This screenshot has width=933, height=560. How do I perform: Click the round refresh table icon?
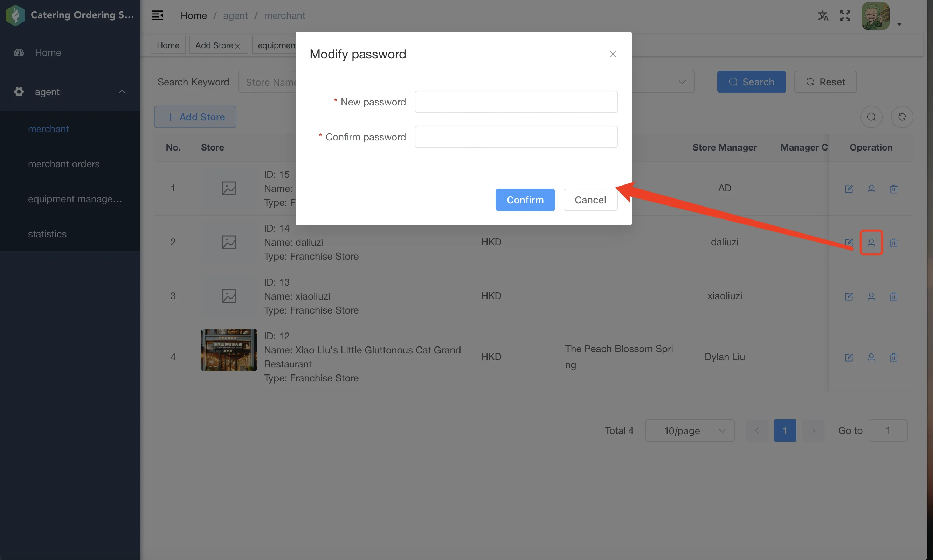[x=902, y=117]
